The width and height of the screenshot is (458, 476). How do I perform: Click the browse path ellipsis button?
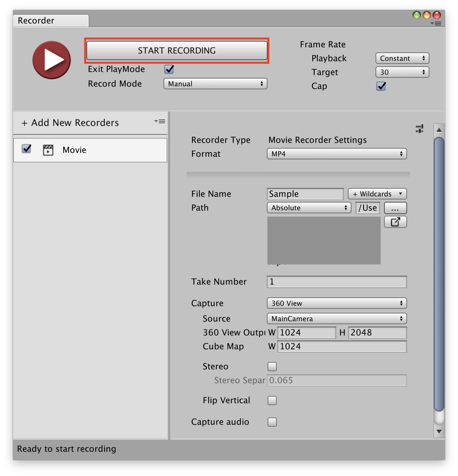395,208
